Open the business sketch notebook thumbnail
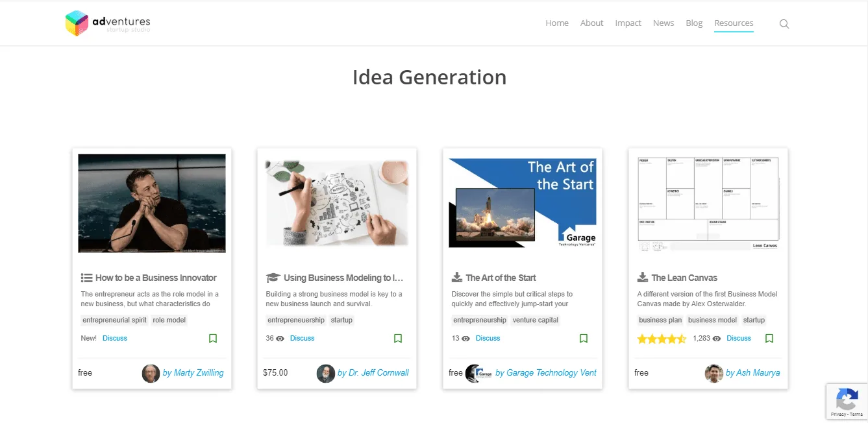 pos(337,203)
